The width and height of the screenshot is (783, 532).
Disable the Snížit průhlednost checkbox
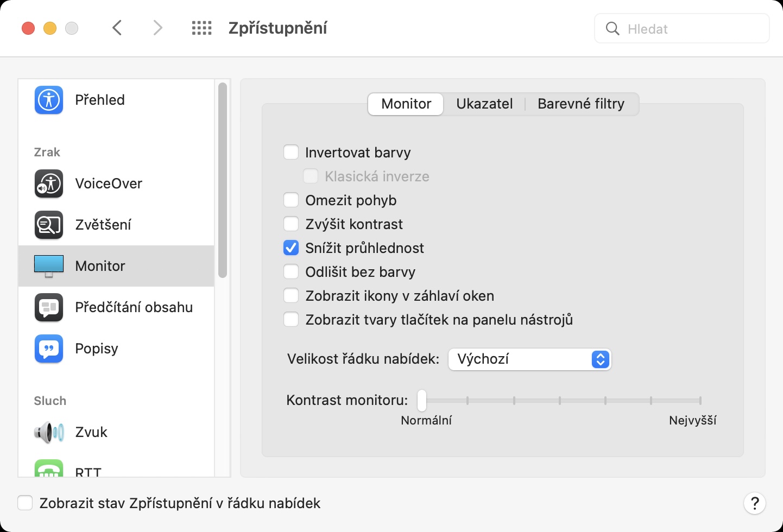[291, 248]
